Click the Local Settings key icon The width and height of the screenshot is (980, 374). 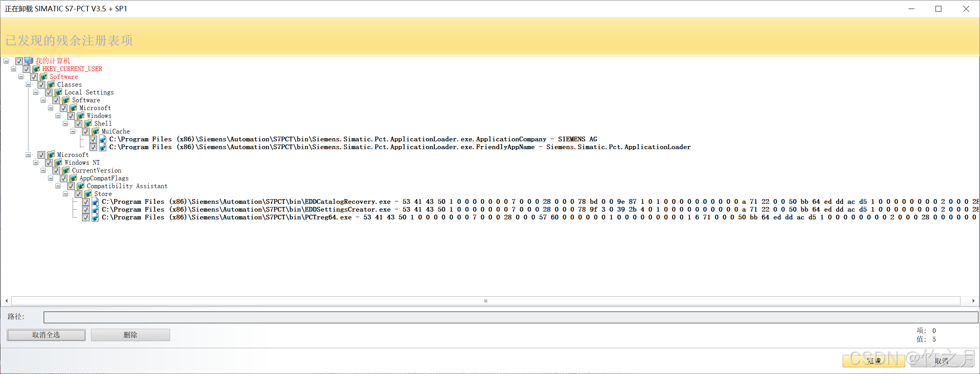[58, 92]
